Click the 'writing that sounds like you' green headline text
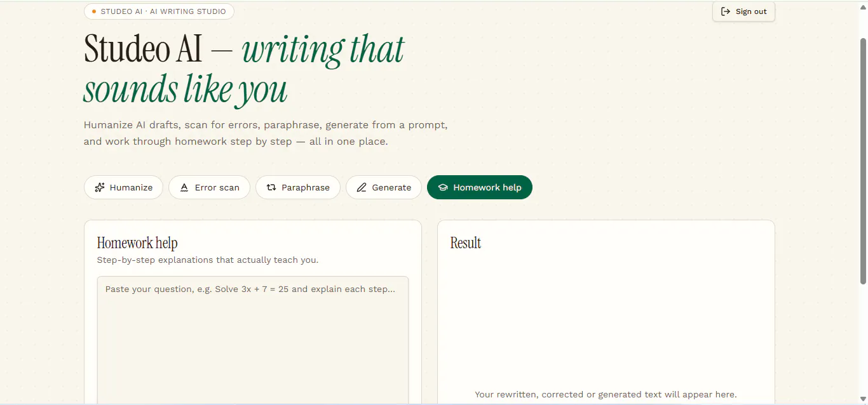This screenshot has height=405, width=868. coord(244,69)
